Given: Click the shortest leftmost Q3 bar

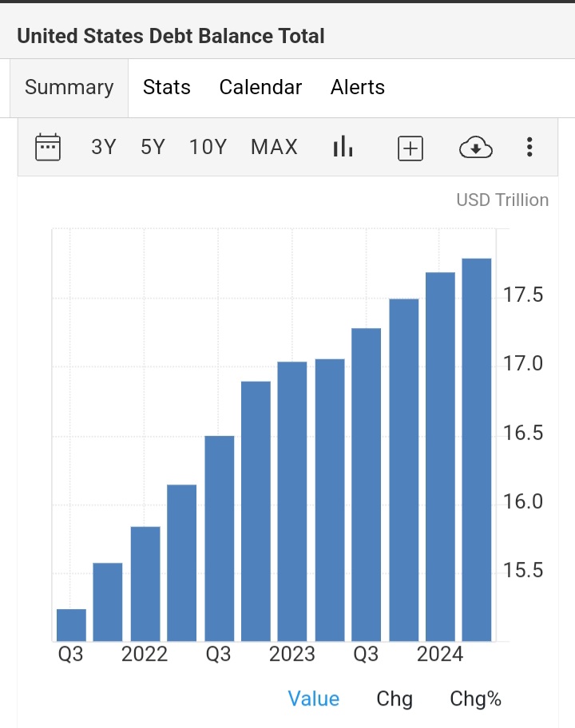Looking at the screenshot, I should click(71, 625).
